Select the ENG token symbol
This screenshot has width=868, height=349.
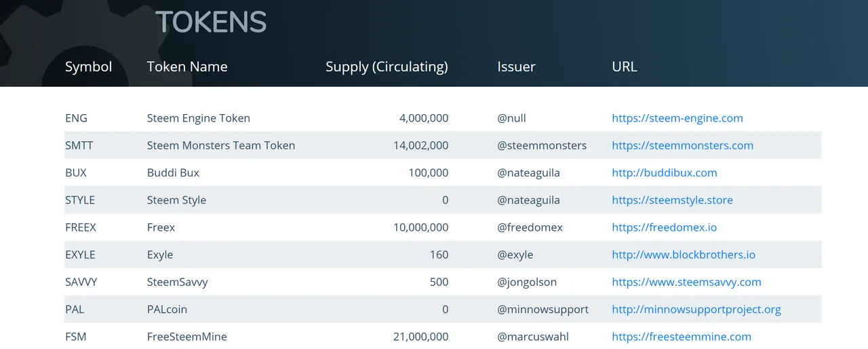(x=76, y=118)
